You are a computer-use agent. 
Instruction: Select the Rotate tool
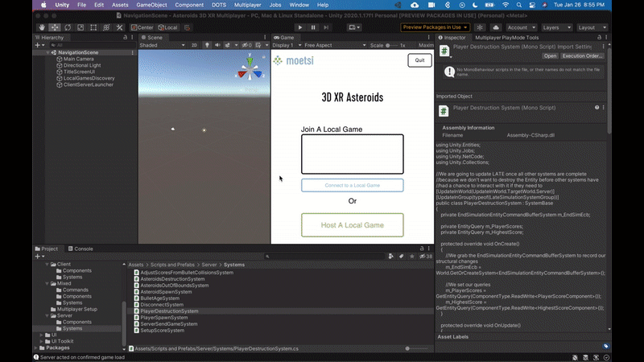click(x=67, y=27)
